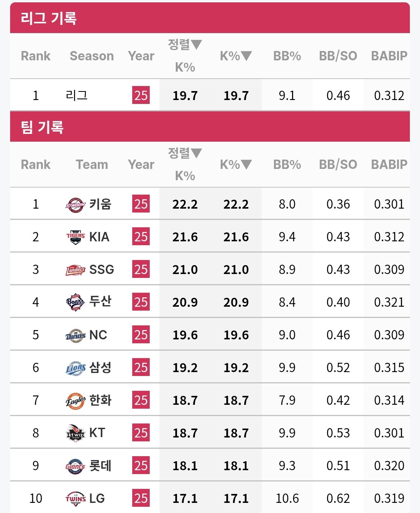Click the KIA Tigers team logo
420x513 pixels.
pos(75,237)
